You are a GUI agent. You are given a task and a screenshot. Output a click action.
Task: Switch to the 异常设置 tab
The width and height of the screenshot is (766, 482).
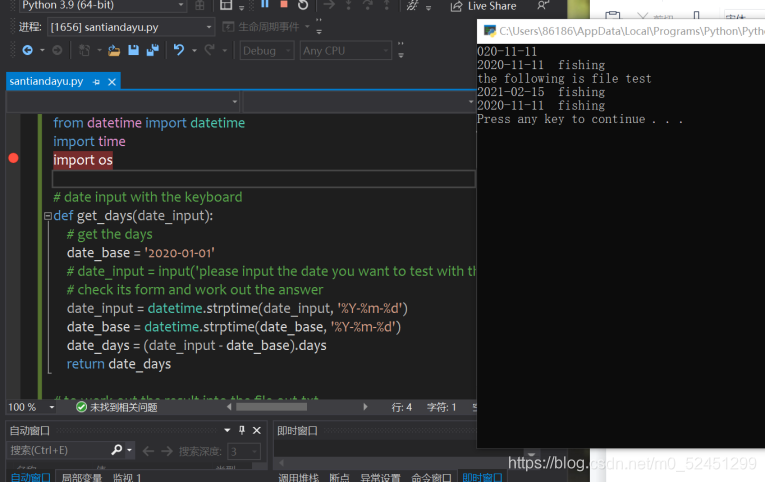[x=380, y=477]
